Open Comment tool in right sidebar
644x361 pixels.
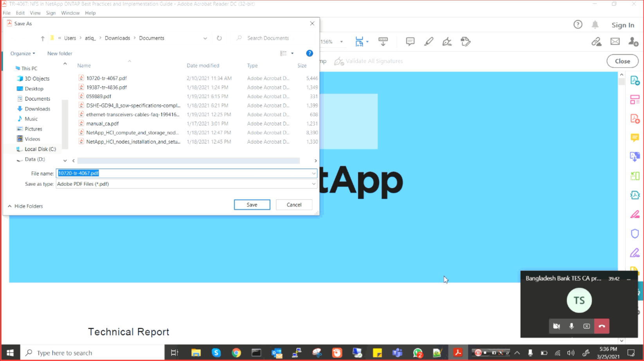tap(635, 138)
